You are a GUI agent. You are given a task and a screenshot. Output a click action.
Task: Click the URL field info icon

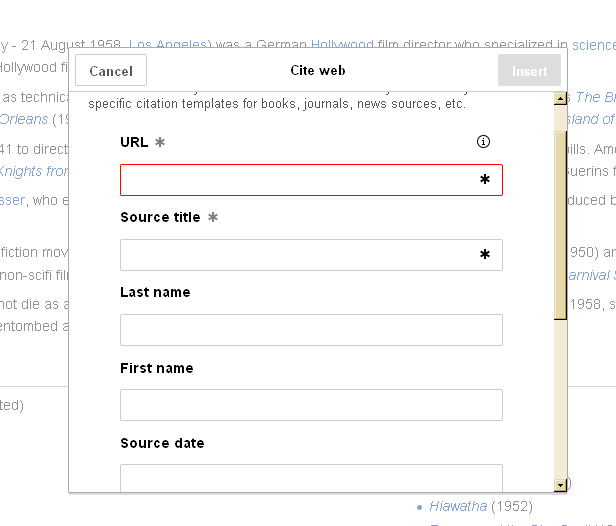click(x=484, y=142)
